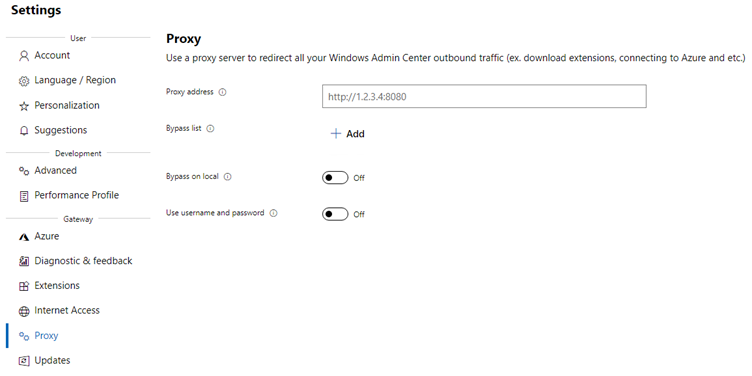This screenshot has height=376, width=752.
Task: Click the Internet Access globe icon
Action: [x=24, y=311]
